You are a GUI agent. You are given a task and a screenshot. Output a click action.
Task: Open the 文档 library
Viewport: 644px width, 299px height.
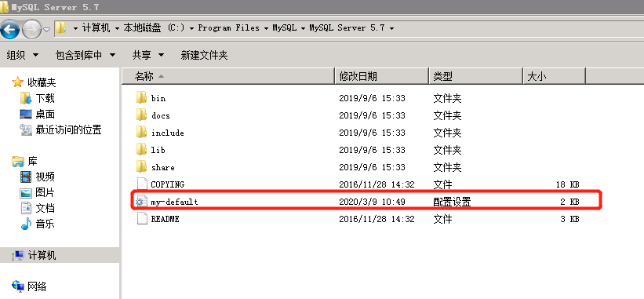point(45,208)
